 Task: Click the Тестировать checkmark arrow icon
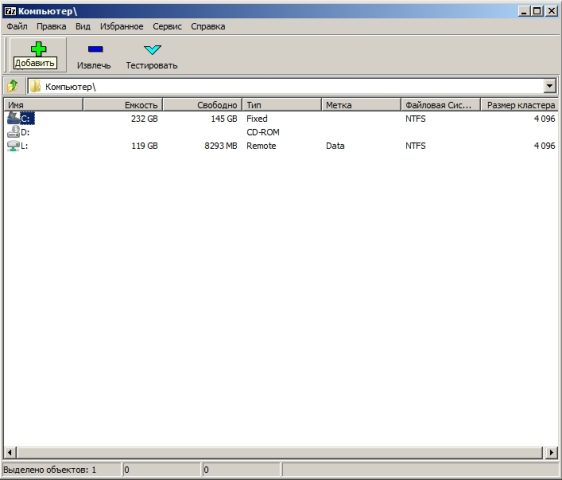pyautogui.click(x=152, y=49)
